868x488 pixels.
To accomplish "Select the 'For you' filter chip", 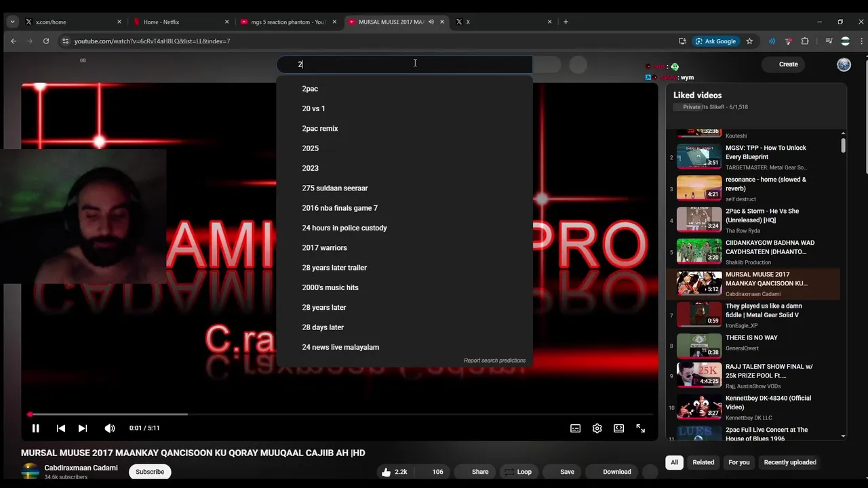I will (739, 462).
